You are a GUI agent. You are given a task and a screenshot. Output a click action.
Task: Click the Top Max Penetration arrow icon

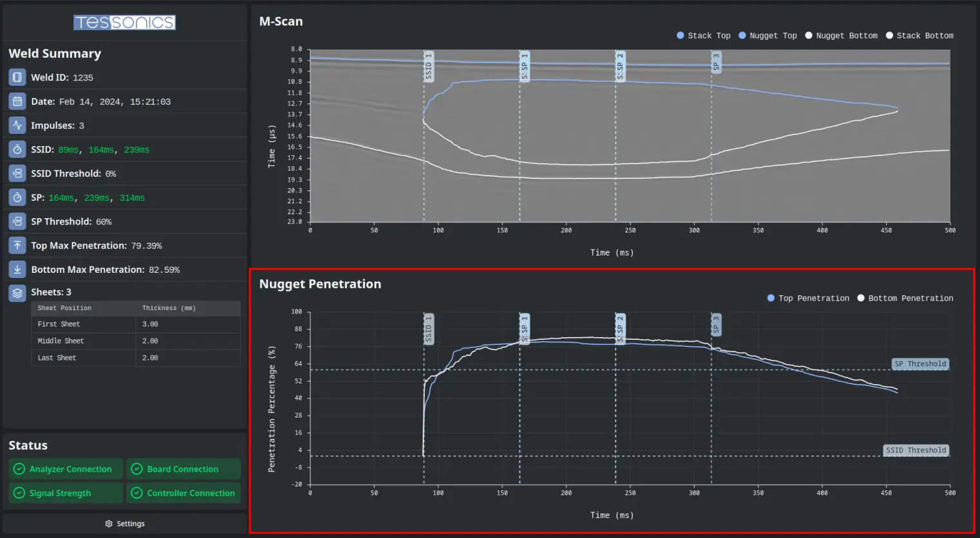click(x=16, y=245)
